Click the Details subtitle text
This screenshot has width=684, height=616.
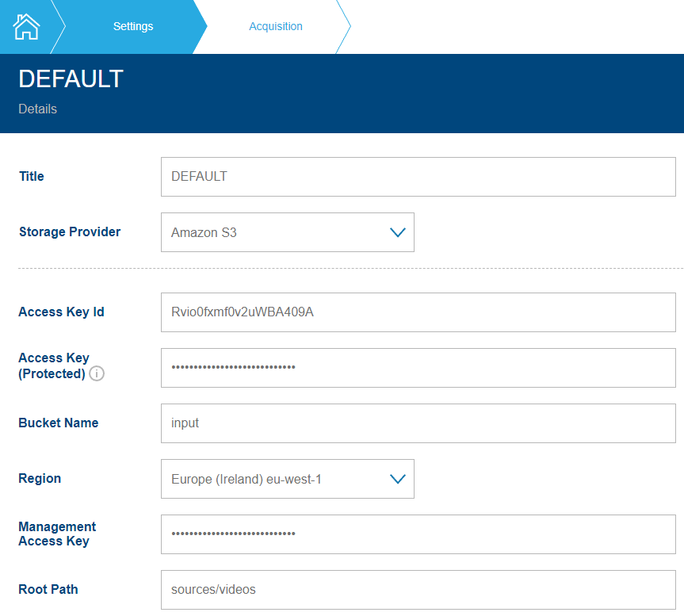pos(37,109)
